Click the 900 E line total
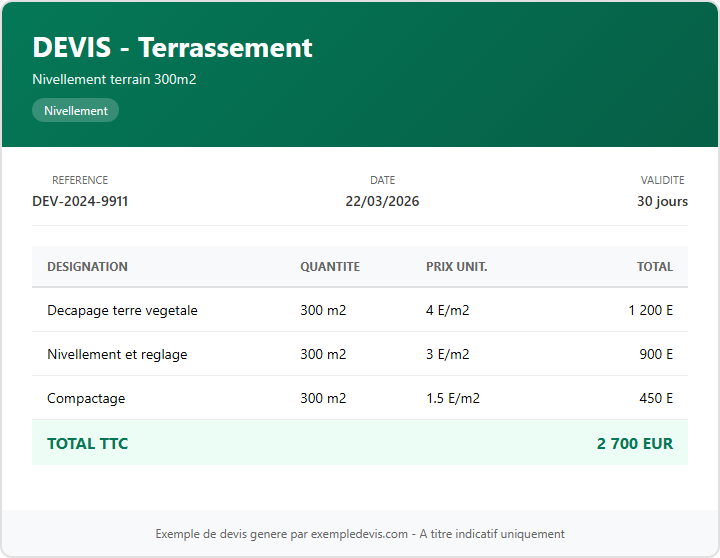This screenshot has width=720, height=558. 656,354
